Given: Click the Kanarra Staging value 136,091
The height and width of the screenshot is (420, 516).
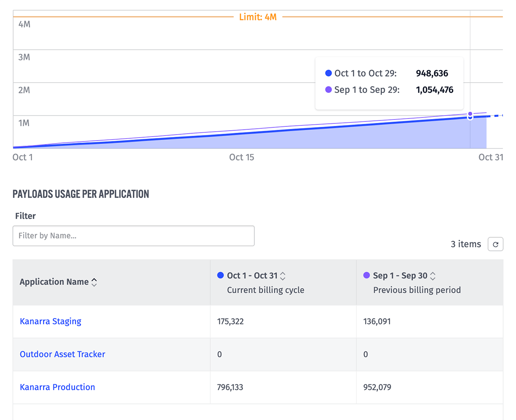Looking at the screenshot, I should coord(377,321).
